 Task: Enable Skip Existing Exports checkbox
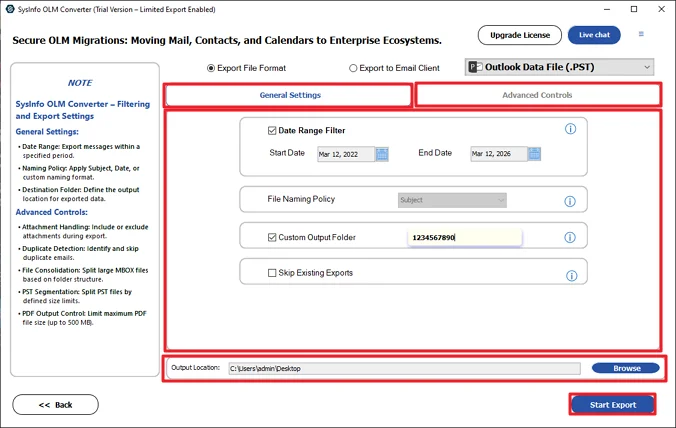[x=272, y=273]
